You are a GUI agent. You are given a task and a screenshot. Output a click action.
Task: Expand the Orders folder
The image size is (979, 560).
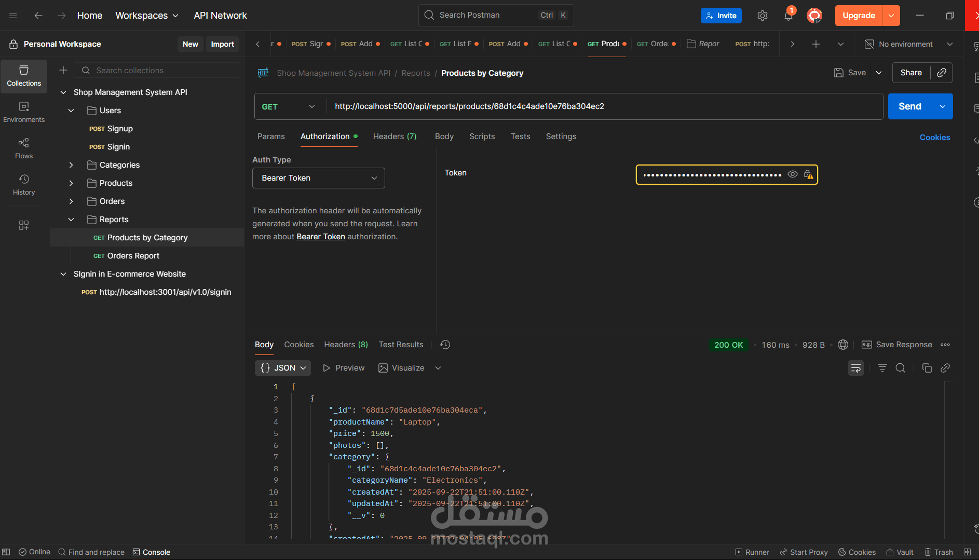click(71, 201)
